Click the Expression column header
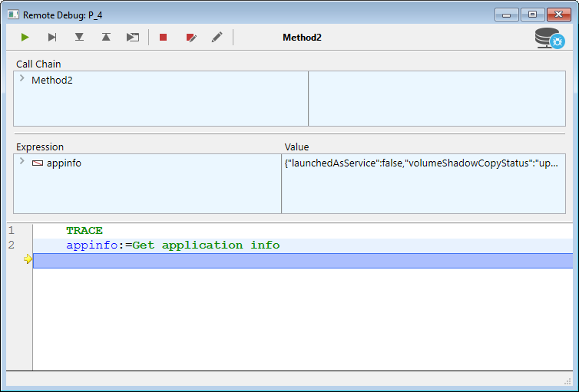This screenshot has height=392, width=579. point(40,147)
